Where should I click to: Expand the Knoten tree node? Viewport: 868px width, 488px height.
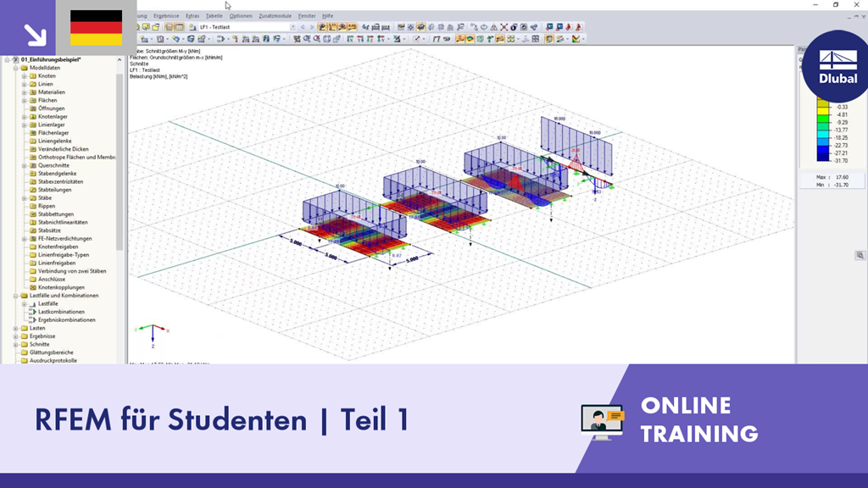click(x=25, y=75)
